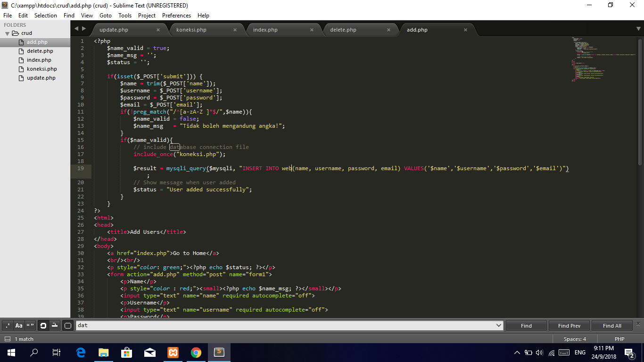Open the View menu

point(87,15)
